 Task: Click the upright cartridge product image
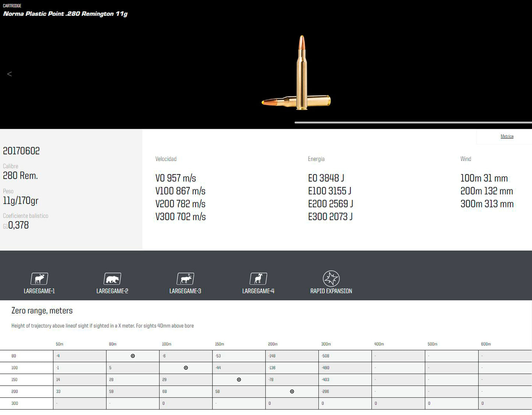(x=302, y=72)
